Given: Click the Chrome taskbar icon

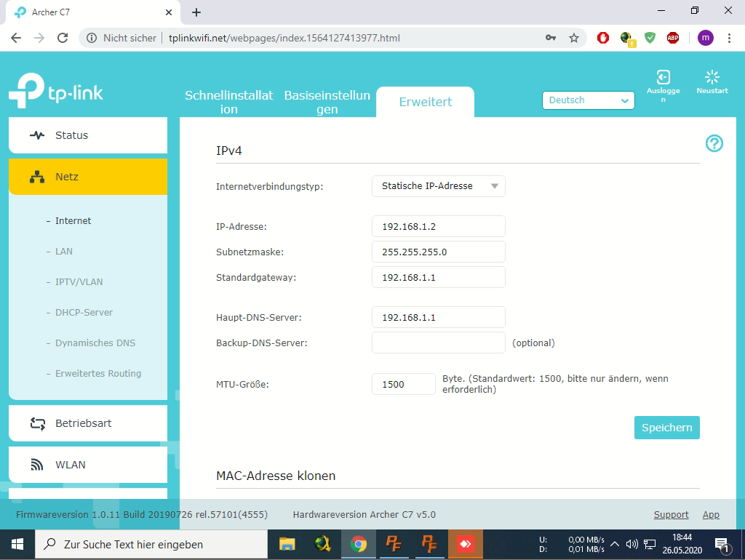Looking at the screenshot, I should pyautogui.click(x=358, y=544).
